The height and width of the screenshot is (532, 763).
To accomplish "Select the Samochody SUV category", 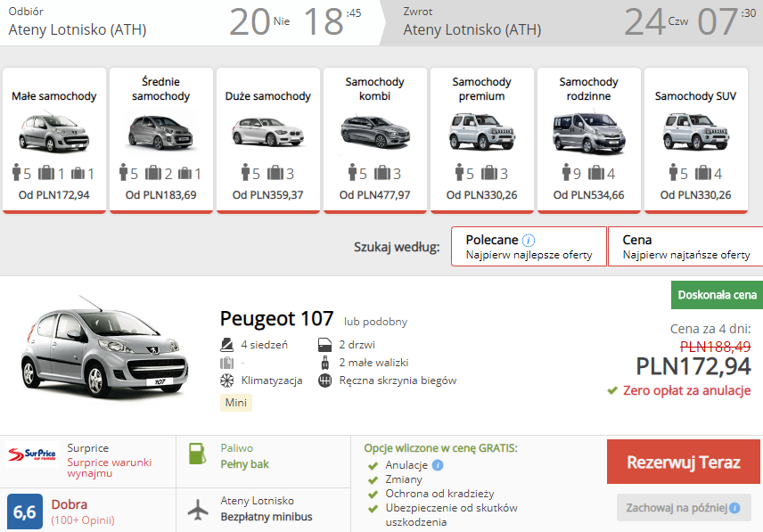I will coord(695,140).
